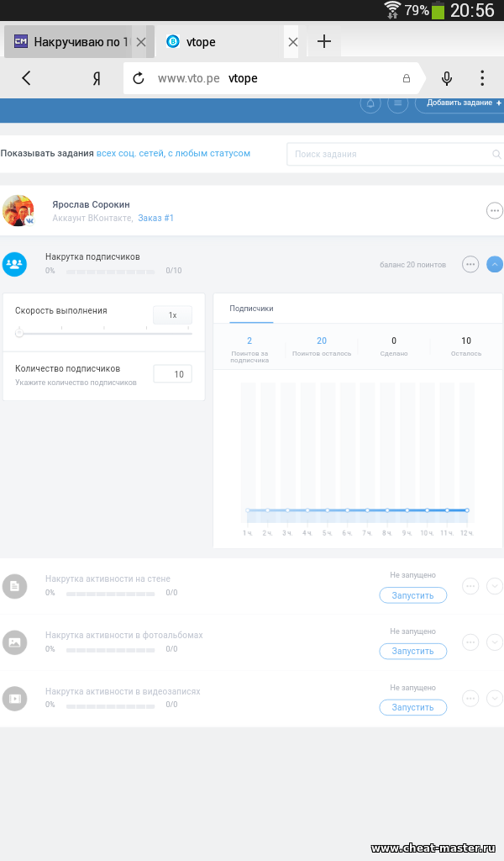
Task: Open the Заказ #1 link
Action: 156,219
